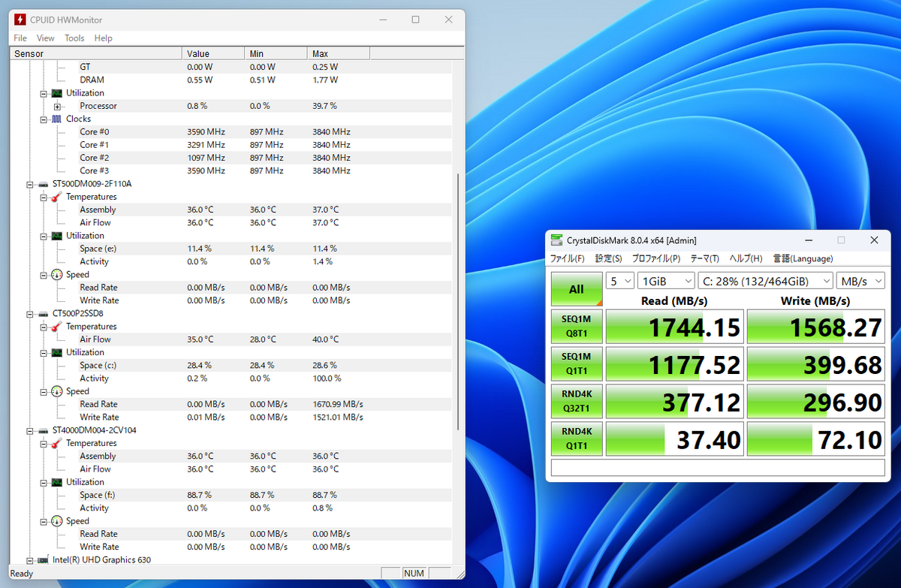The width and height of the screenshot is (901, 588).
Task: Collapse the CT500P2SSD8 tree node
Action: pos(30,313)
